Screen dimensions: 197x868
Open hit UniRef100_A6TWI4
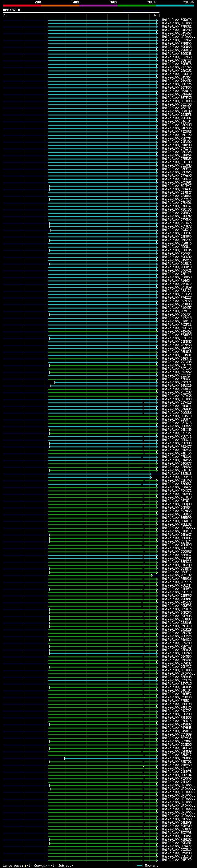point(177,501)
